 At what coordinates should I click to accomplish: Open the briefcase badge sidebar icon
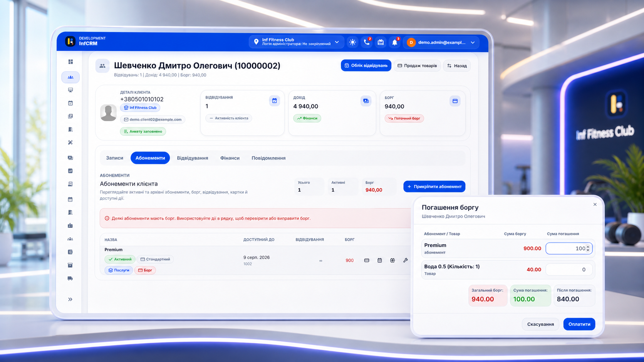click(70, 225)
